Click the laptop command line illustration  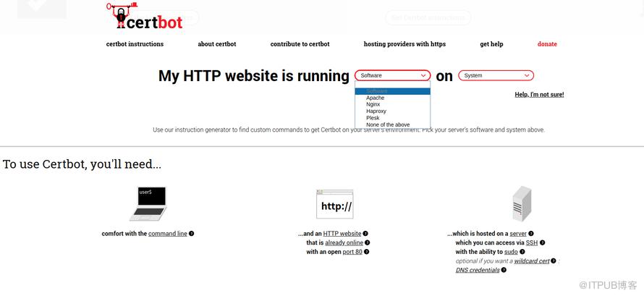coord(148,203)
